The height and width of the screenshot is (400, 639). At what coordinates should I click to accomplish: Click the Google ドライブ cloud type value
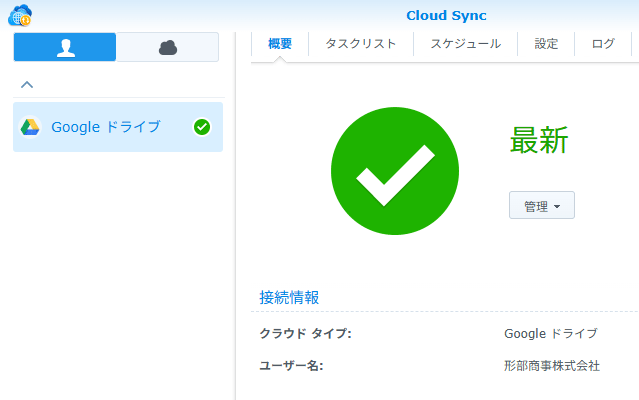[550, 334]
